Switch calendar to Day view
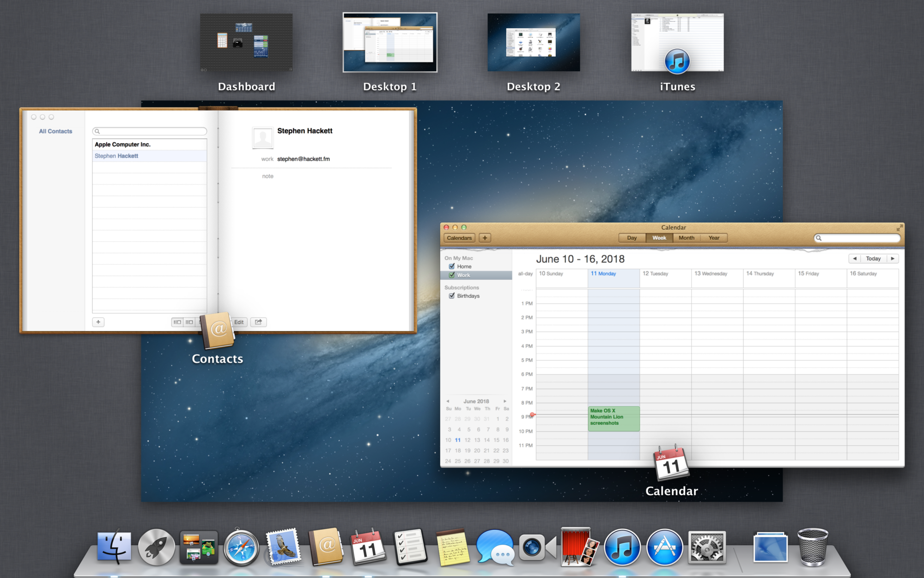924x578 pixels. click(632, 238)
